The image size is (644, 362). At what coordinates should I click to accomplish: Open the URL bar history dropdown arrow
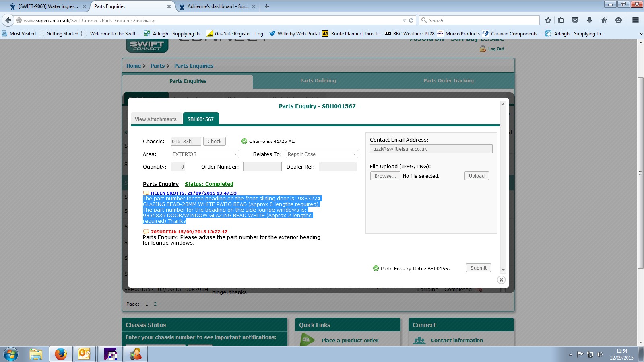coord(404,20)
